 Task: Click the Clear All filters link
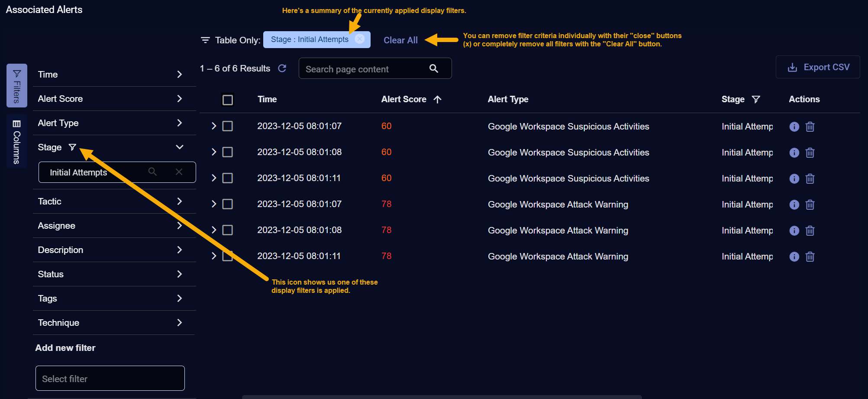point(400,40)
